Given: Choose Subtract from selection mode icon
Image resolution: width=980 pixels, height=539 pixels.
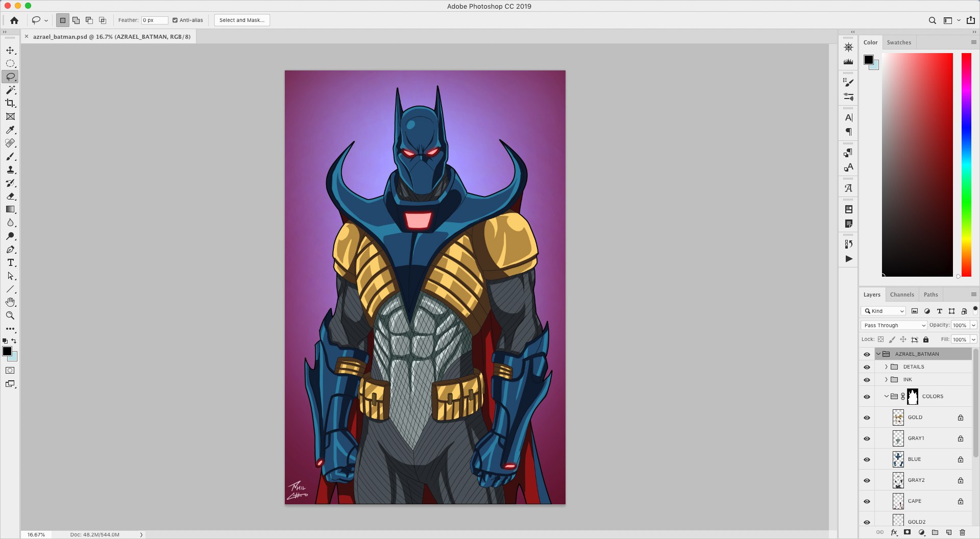Looking at the screenshot, I should (x=89, y=20).
